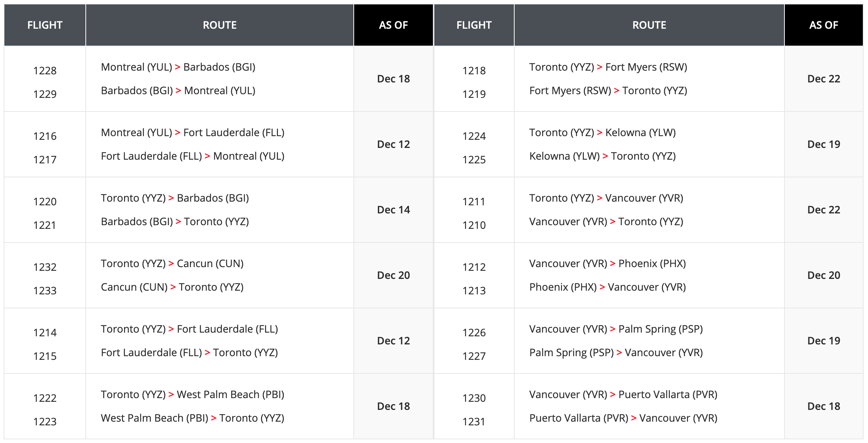
Task: Click red arrow in Kelowna to Toronto route
Action: tap(605, 156)
